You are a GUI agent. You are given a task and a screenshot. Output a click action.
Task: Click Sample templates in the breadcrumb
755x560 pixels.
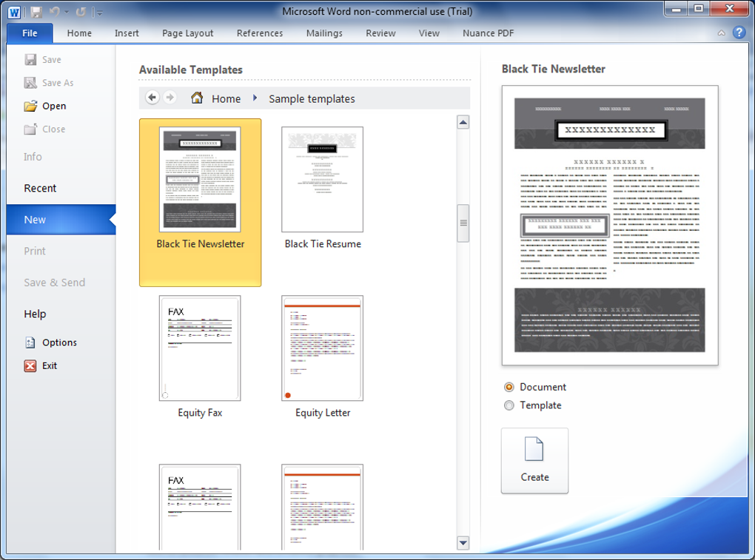312,98
